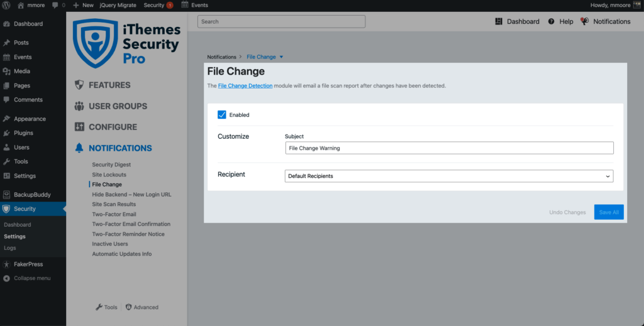Open the Site Scan Results notification
Screen dimensions: 644x326
[114, 204]
